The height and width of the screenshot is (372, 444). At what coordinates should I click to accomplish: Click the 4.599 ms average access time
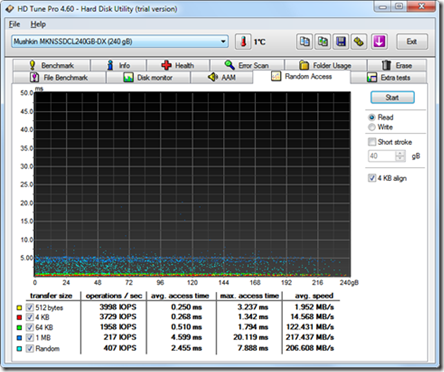[186, 337]
